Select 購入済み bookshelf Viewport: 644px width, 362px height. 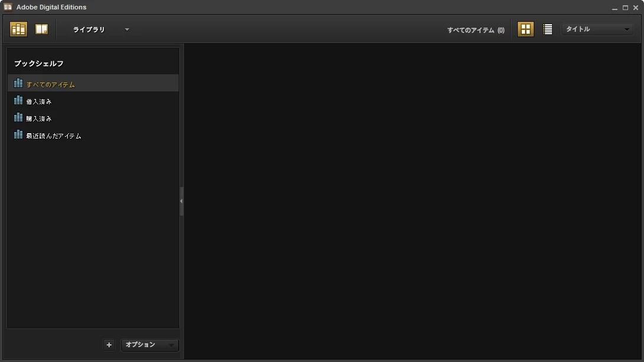pyautogui.click(x=93, y=118)
